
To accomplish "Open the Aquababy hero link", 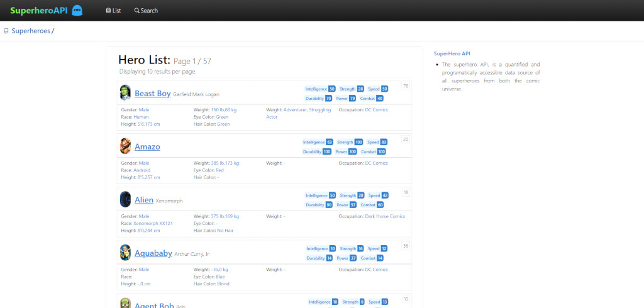I will (x=153, y=253).
